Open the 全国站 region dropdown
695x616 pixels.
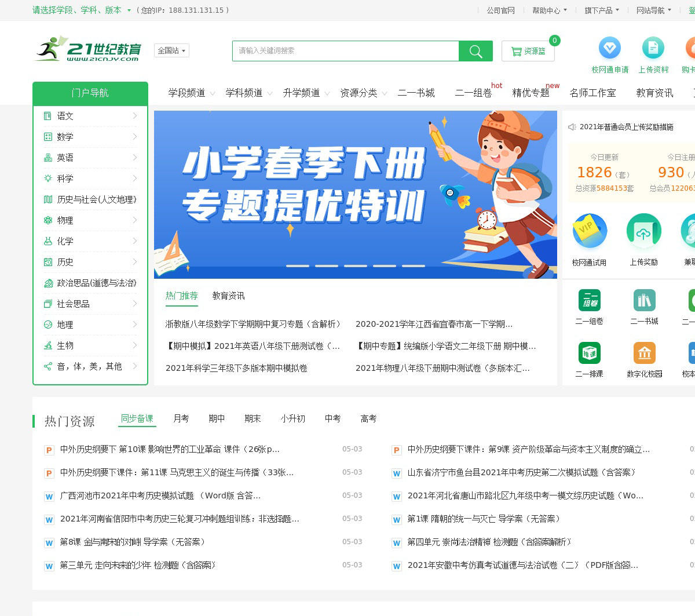tap(171, 51)
